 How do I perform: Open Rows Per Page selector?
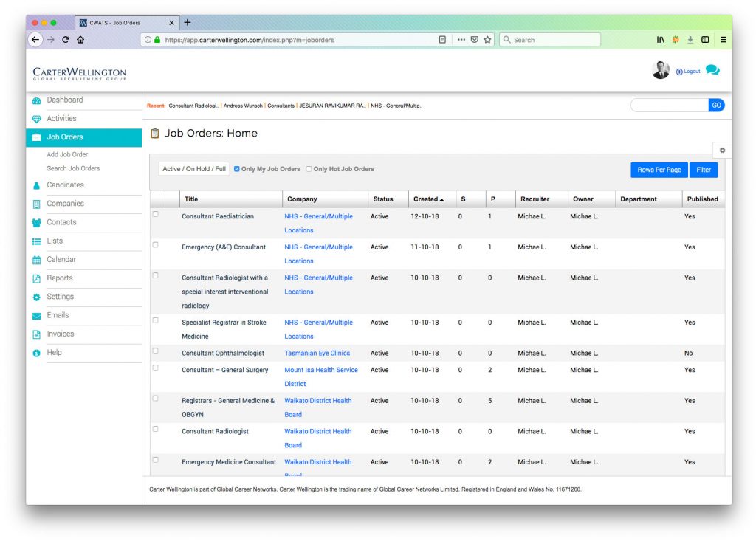point(659,170)
